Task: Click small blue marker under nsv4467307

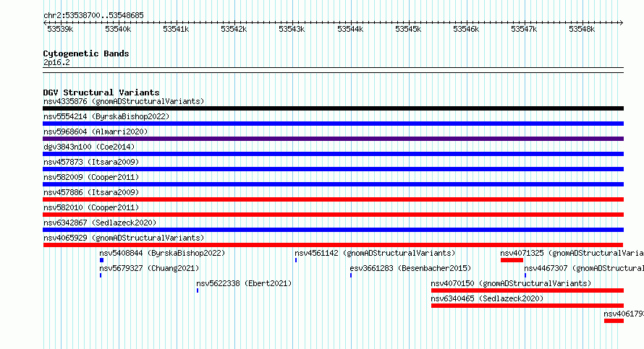Action: 525,275
